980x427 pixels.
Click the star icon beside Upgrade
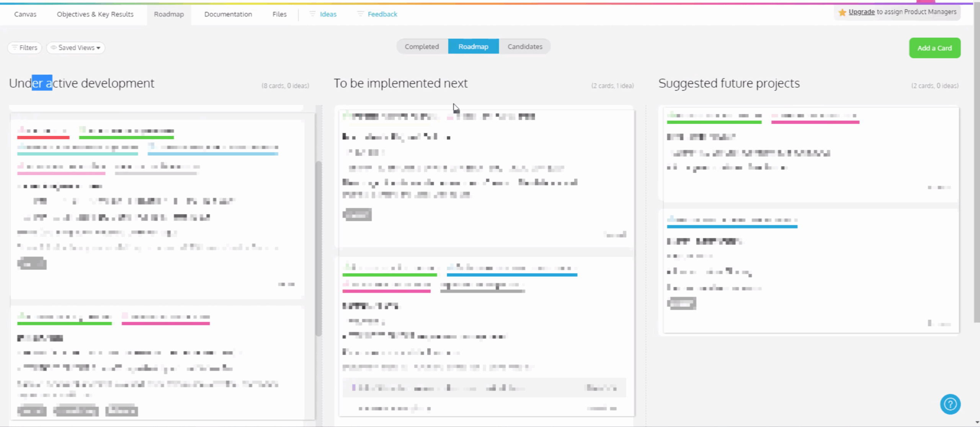coord(842,12)
